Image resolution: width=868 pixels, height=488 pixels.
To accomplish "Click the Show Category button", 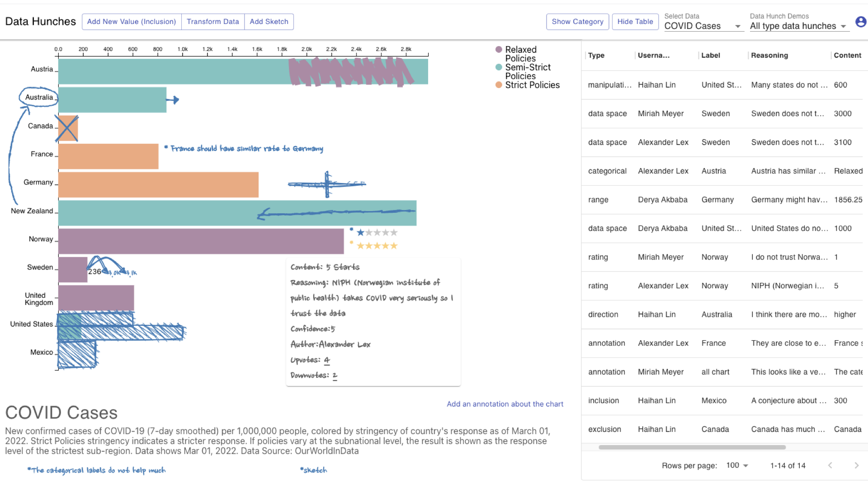I will coord(578,22).
